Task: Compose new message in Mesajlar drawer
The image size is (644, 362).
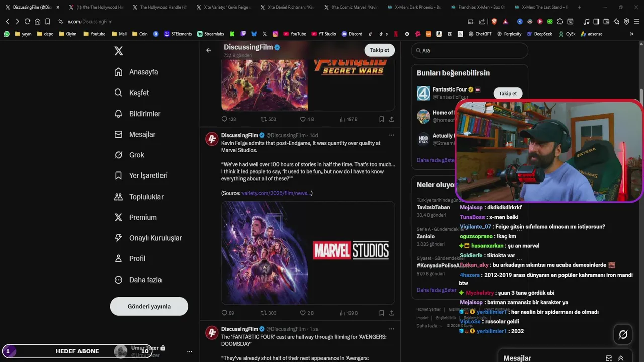Action: (609, 358)
